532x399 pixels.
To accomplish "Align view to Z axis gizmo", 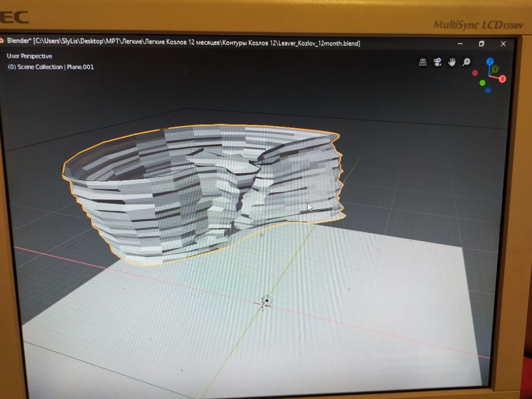I will (490, 62).
